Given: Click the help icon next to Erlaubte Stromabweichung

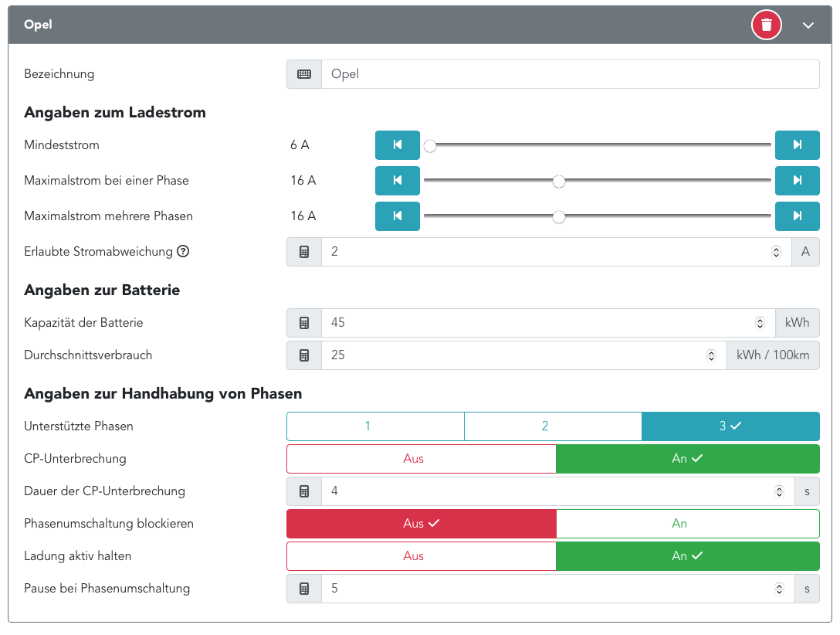Looking at the screenshot, I should coord(183,251).
